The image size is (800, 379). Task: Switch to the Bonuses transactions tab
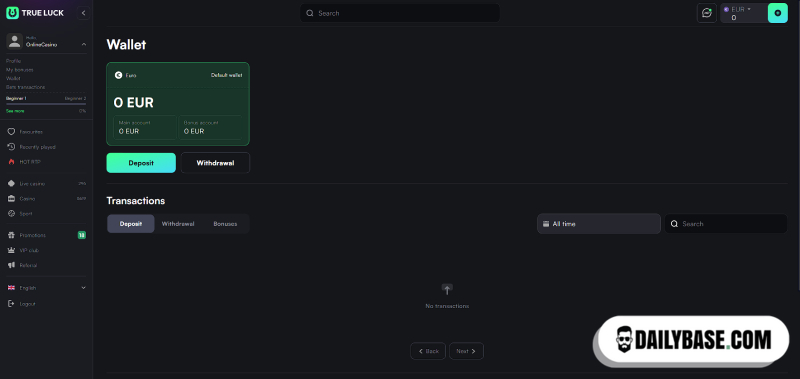pos(225,224)
